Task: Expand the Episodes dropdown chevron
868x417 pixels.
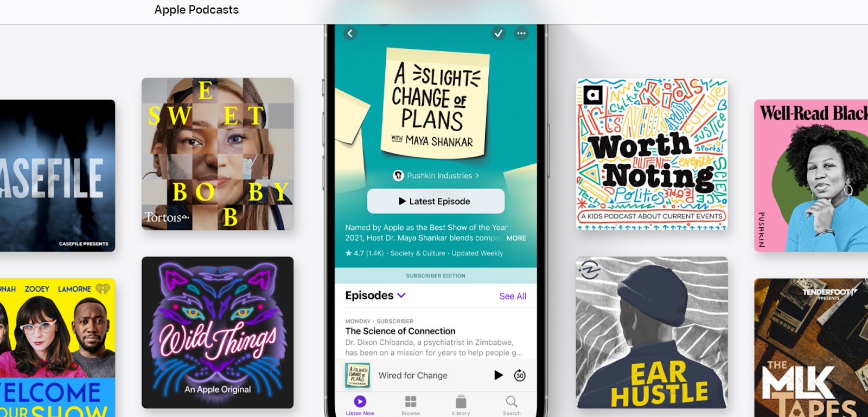Action: point(401,296)
